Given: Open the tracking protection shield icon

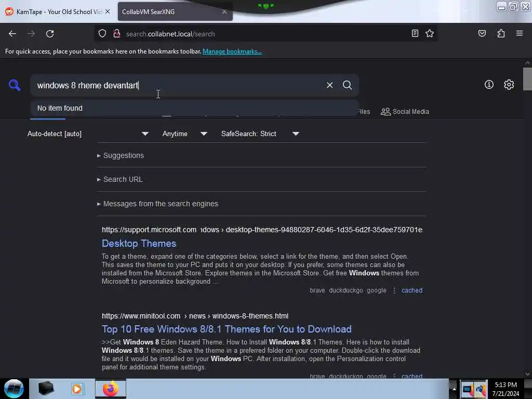Looking at the screenshot, I should point(102,34).
